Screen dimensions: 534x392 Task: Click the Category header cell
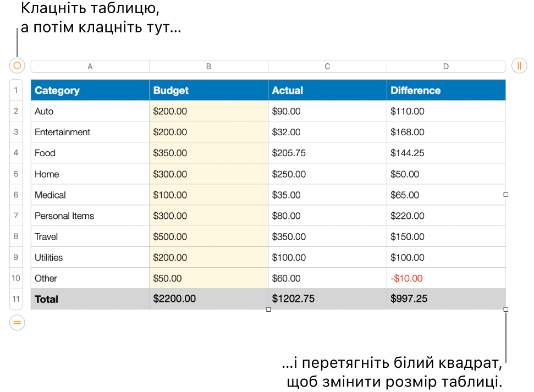pyautogui.click(x=90, y=90)
